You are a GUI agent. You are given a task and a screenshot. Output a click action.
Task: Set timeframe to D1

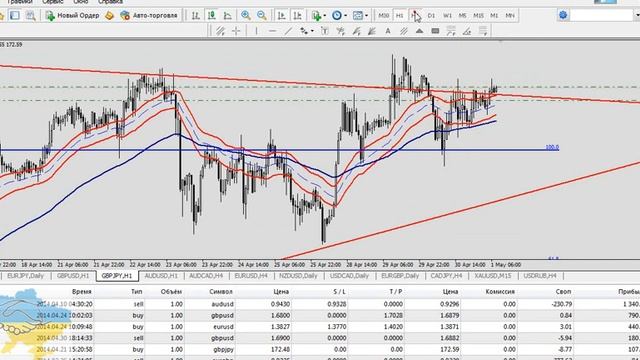pyautogui.click(x=431, y=16)
